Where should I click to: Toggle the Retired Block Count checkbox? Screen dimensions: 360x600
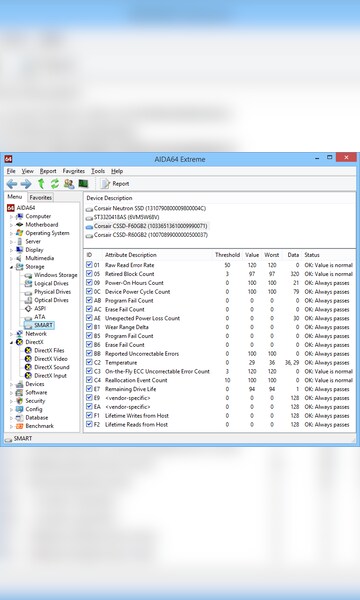click(x=89, y=274)
